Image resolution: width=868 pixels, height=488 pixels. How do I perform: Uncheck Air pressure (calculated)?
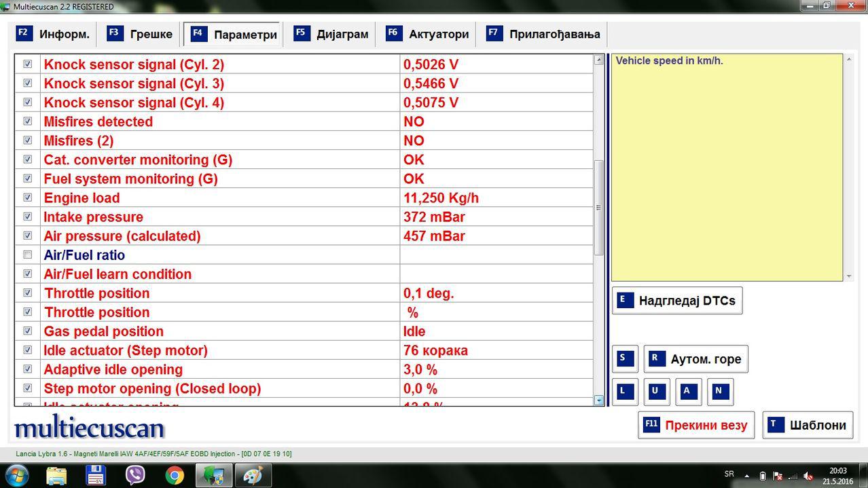click(x=28, y=236)
